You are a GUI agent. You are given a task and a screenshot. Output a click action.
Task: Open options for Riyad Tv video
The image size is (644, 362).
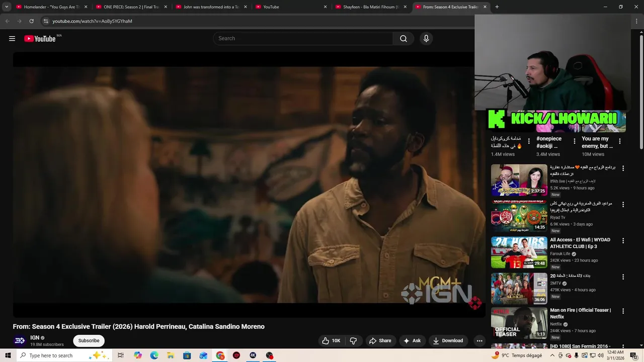623,205
